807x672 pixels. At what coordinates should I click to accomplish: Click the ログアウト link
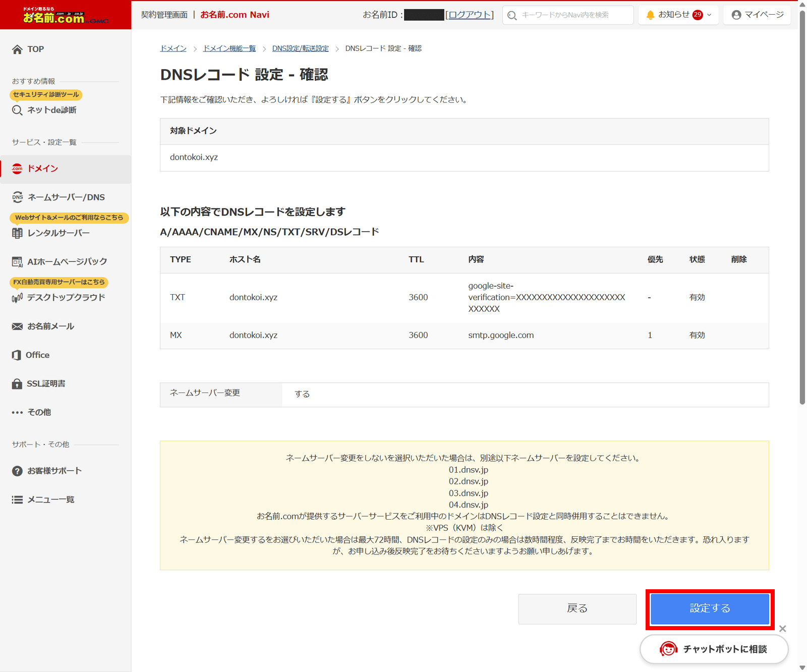point(469,15)
